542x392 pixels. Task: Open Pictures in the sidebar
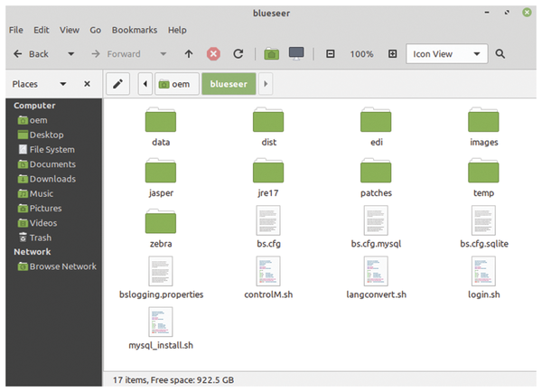coord(40,209)
